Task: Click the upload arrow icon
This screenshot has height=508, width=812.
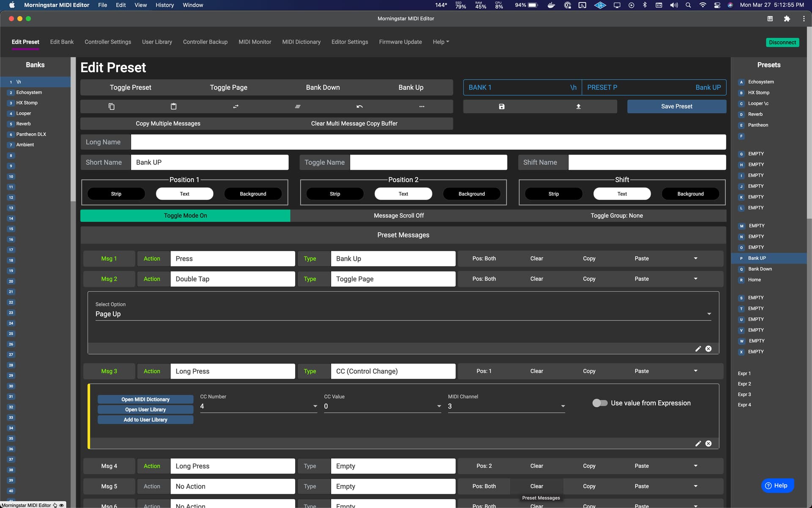Action: coord(578,107)
